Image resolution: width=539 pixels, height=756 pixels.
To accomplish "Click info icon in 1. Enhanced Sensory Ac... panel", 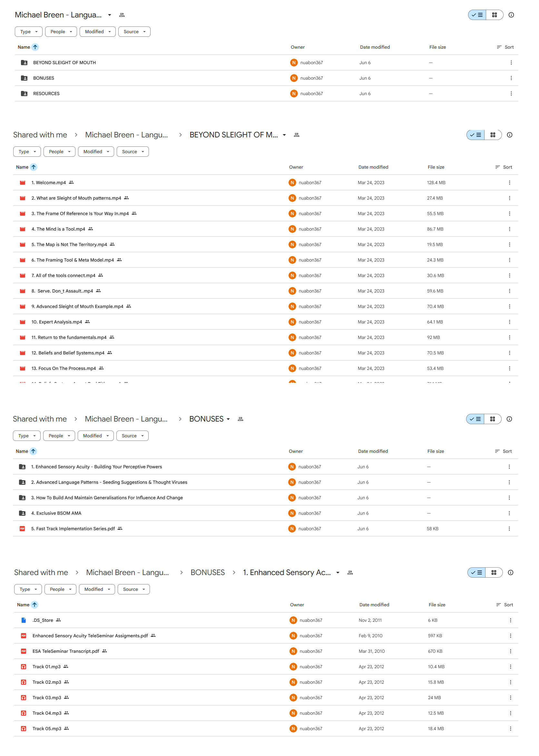I will tap(510, 573).
